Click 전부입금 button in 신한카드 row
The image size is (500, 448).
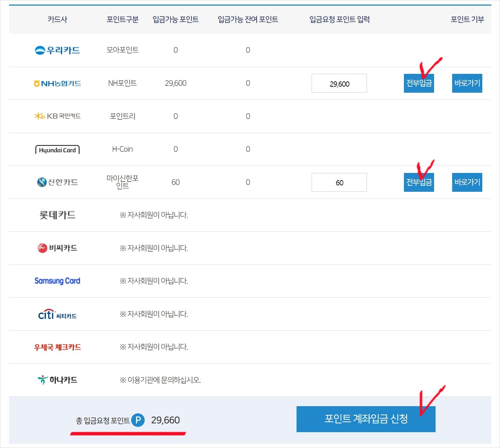(419, 182)
